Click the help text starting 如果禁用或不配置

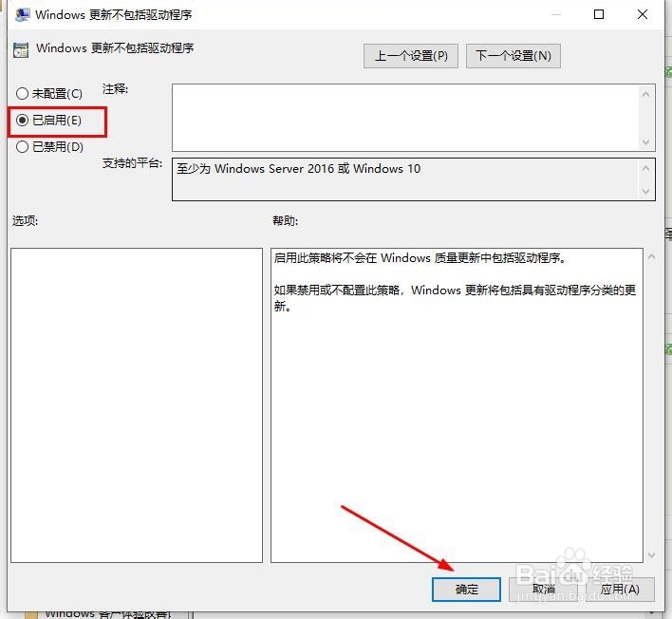pos(455,298)
